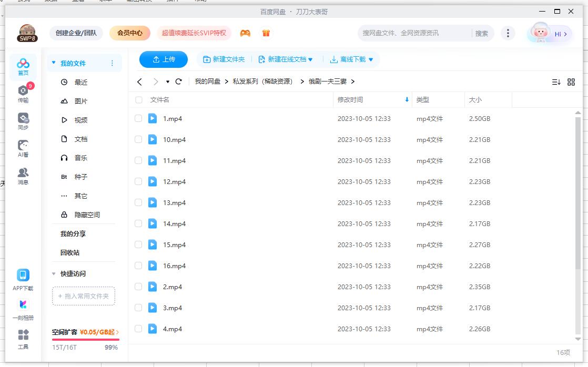Screen dimensions: 588x367
Task: Open the AI看 feature icon
Action: point(23,148)
